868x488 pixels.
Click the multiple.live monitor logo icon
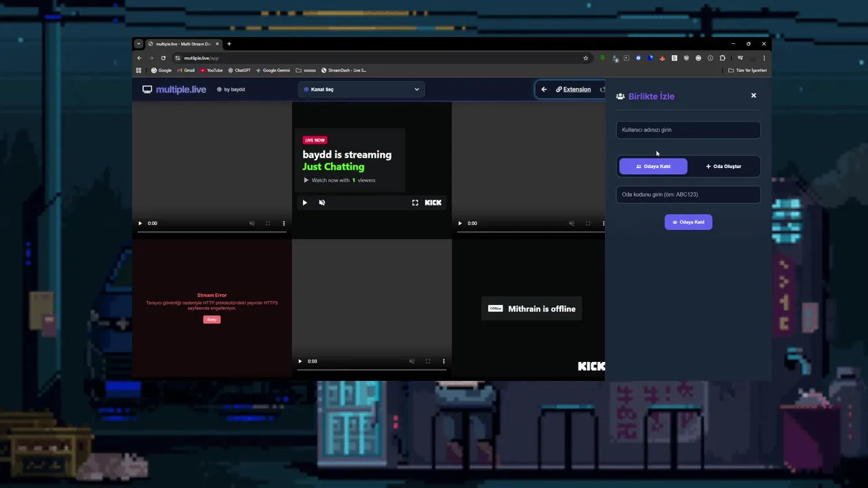pos(147,89)
